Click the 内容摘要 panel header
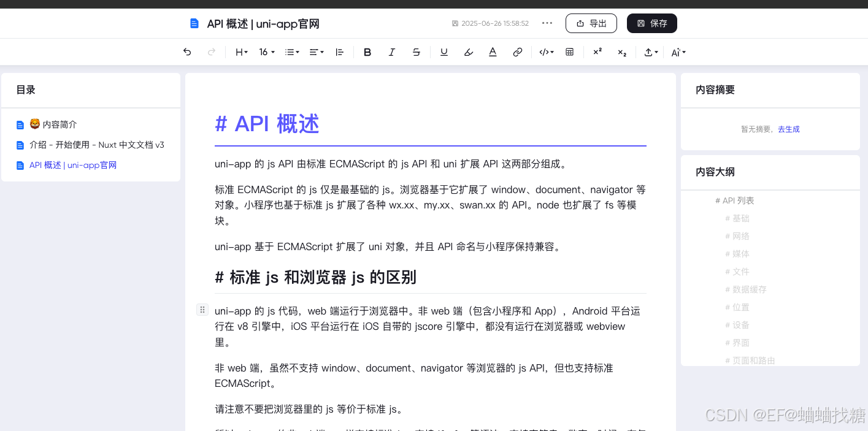Viewport: 868px width, 431px height. click(715, 90)
